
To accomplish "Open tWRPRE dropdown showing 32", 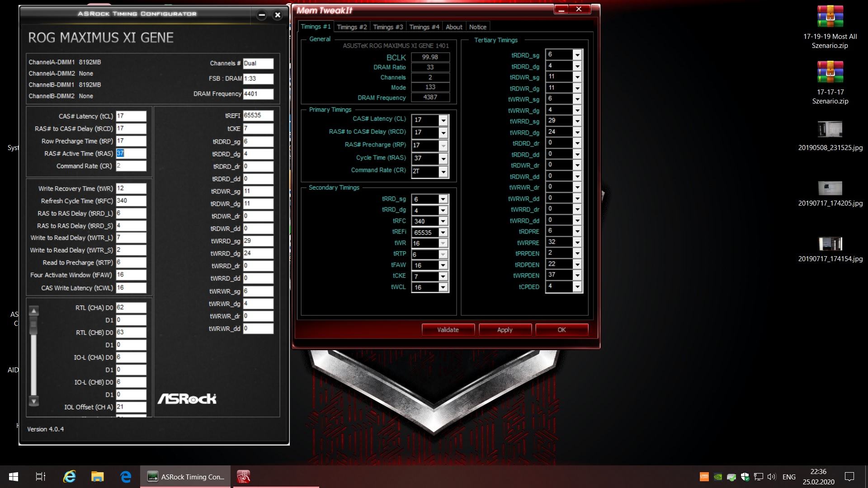I will click(577, 242).
